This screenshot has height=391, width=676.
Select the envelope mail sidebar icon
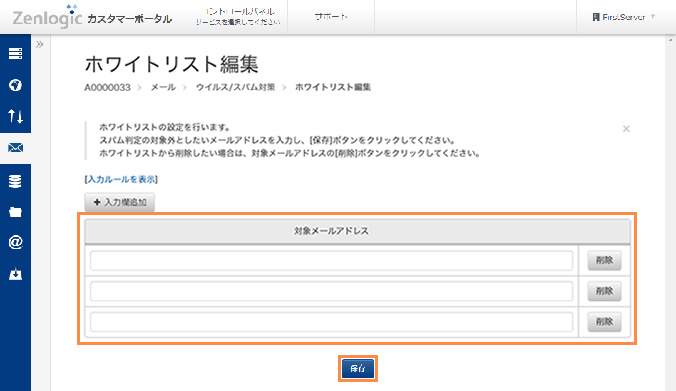[15, 148]
